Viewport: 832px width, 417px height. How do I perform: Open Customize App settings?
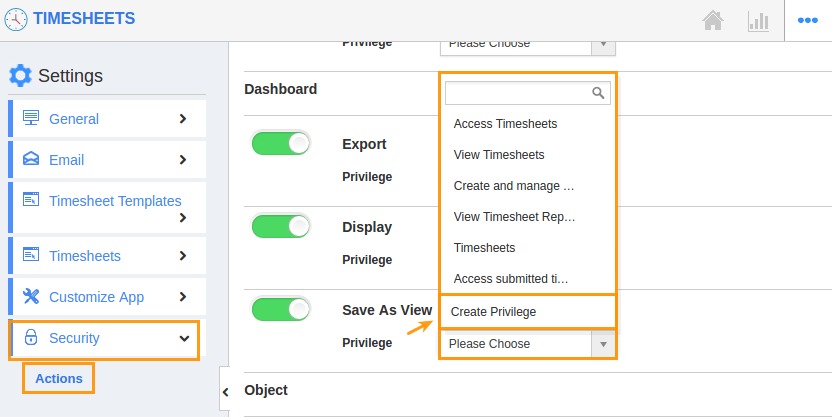pos(96,297)
